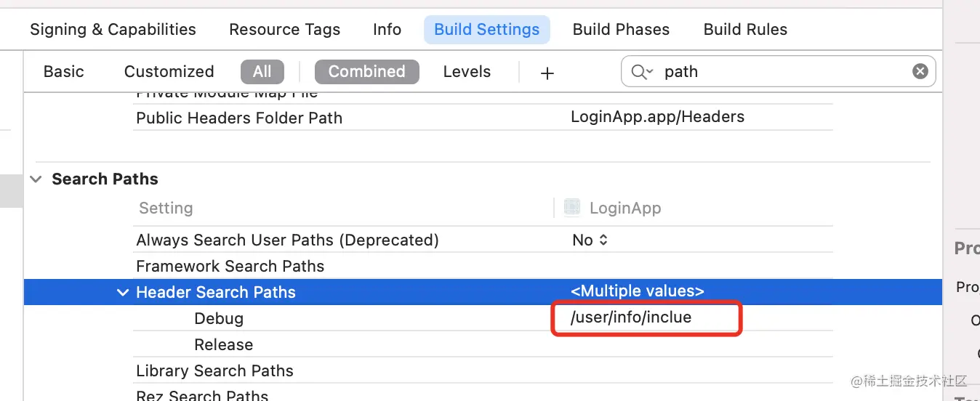
Task: Select the Combined view button
Action: (x=366, y=71)
